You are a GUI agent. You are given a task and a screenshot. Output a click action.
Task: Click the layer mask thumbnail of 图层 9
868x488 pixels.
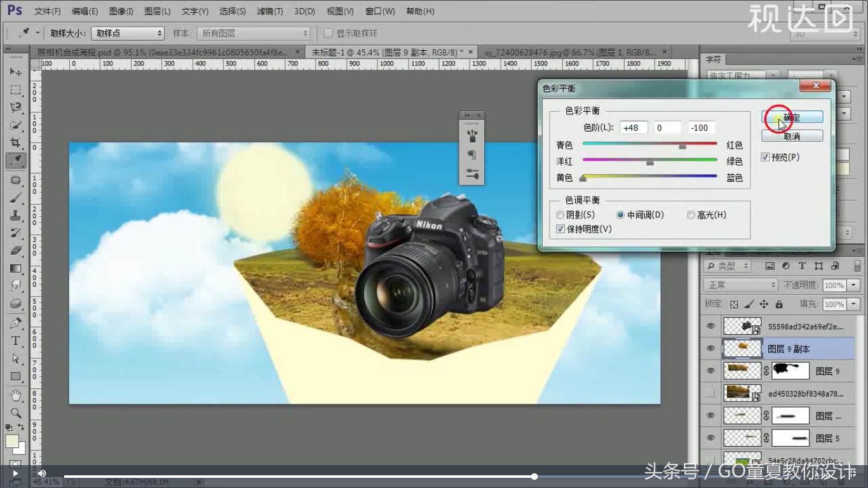tap(790, 370)
